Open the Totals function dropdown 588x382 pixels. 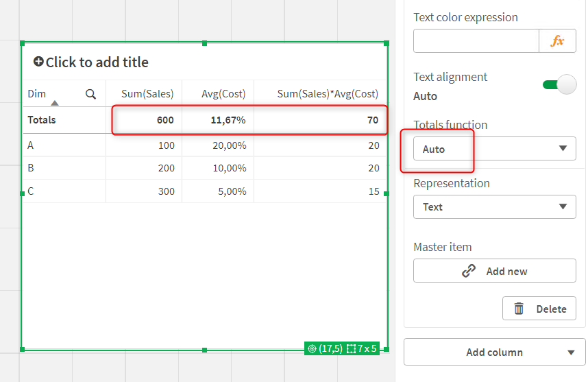tap(494, 149)
